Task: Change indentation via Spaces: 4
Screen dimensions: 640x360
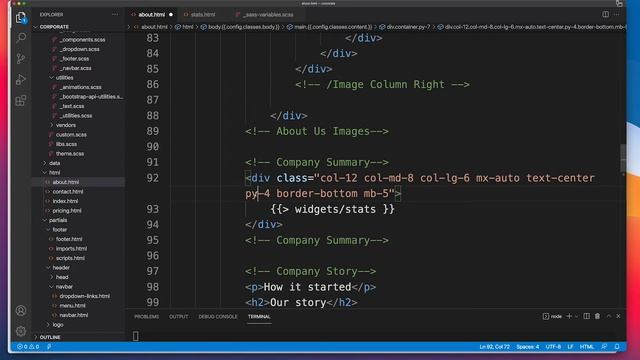Action: (x=527, y=347)
